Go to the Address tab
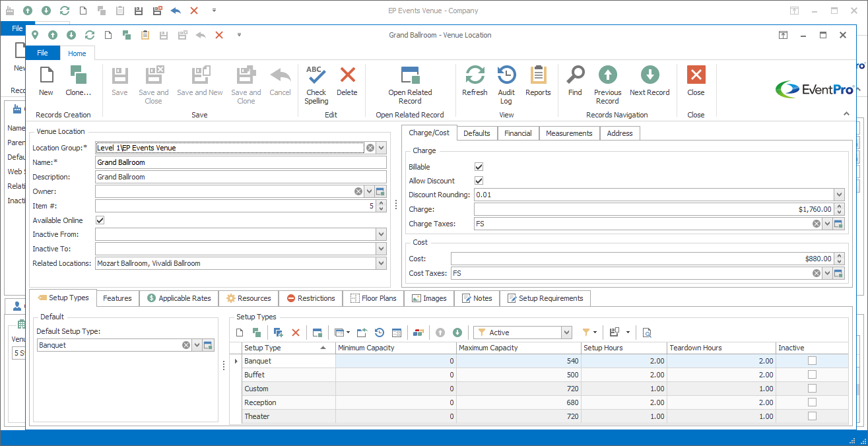The image size is (868, 446). tap(620, 133)
